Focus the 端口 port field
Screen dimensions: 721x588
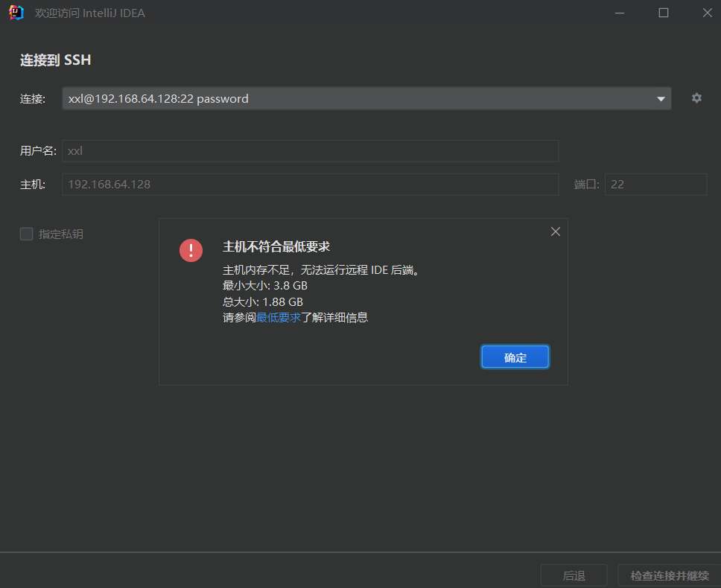point(655,184)
